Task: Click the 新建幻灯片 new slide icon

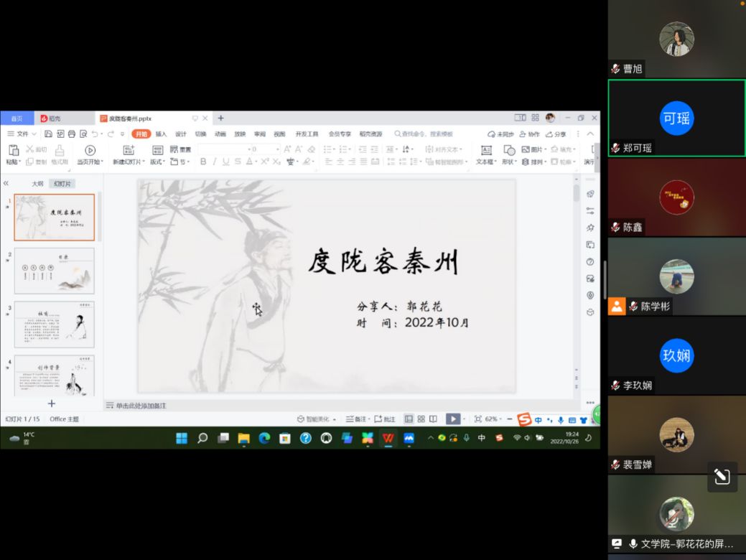Action: pyautogui.click(x=129, y=150)
